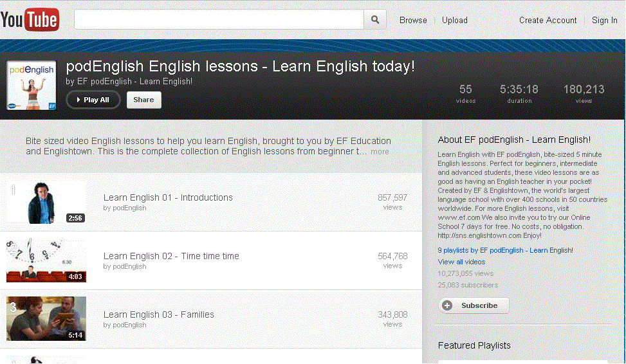Open the Upload link

[x=455, y=21]
